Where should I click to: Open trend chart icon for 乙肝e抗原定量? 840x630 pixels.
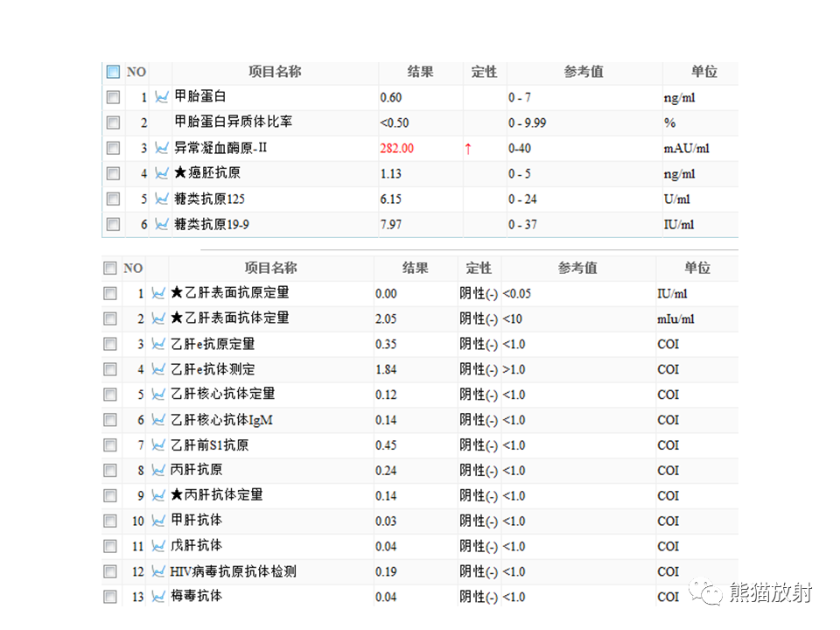pyautogui.click(x=158, y=343)
